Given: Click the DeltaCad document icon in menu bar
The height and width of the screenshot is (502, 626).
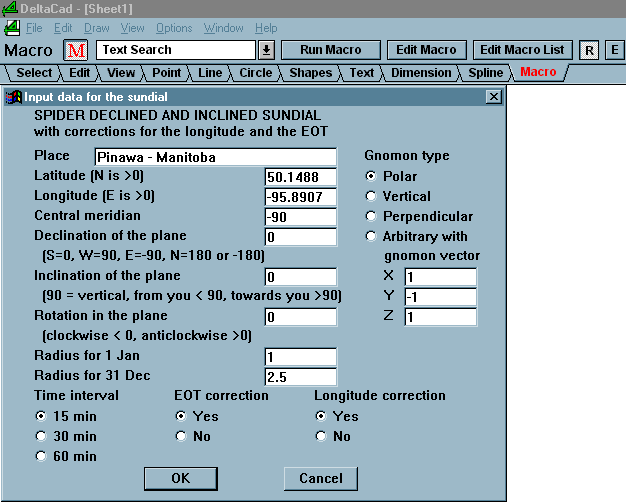Looking at the screenshot, I should pos(10,28).
